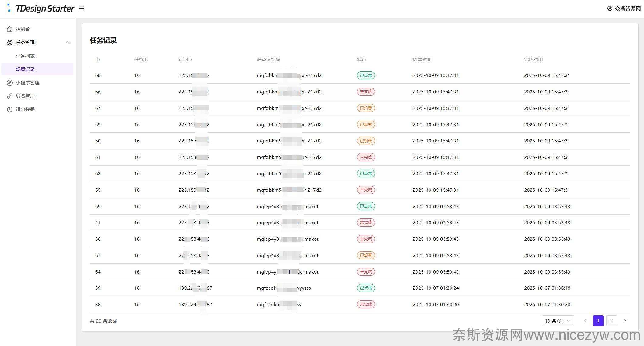644x346 pixels.
Task: Open 任务列表 in the sidebar
Action: [25, 56]
